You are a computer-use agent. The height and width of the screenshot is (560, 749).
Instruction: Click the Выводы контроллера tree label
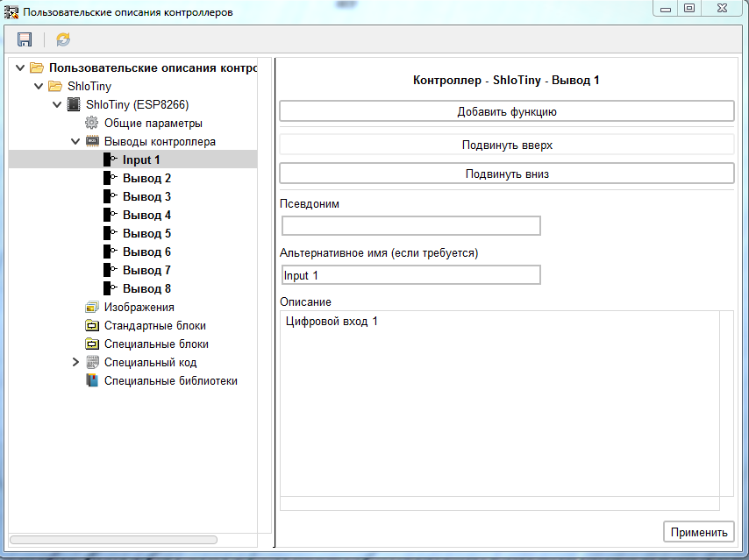pos(160,141)
